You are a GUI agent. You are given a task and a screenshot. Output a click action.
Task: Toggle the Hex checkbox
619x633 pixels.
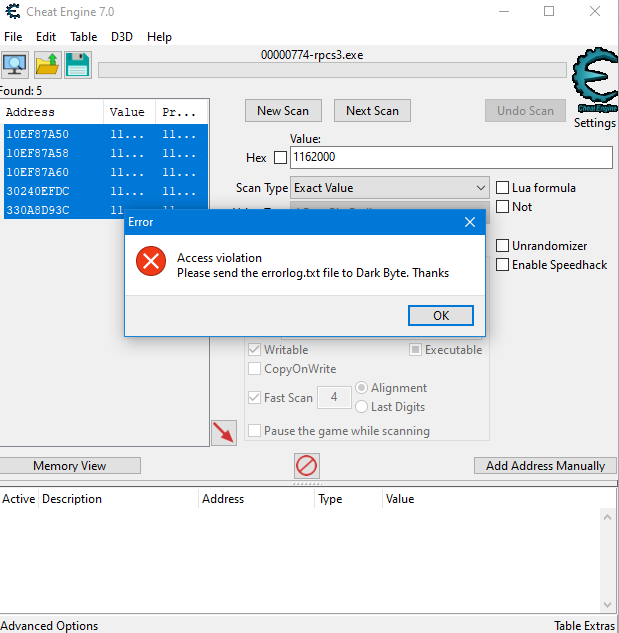pos(280,157)
